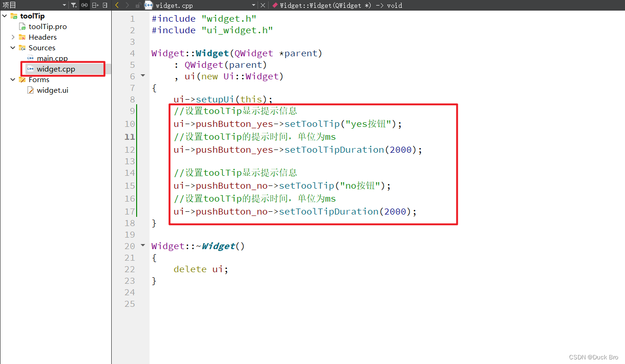Click the C++ file icon beside widget.cpp
Image resolution: width=625 pixels, height=364 pixels.
(x=148, y=6)
